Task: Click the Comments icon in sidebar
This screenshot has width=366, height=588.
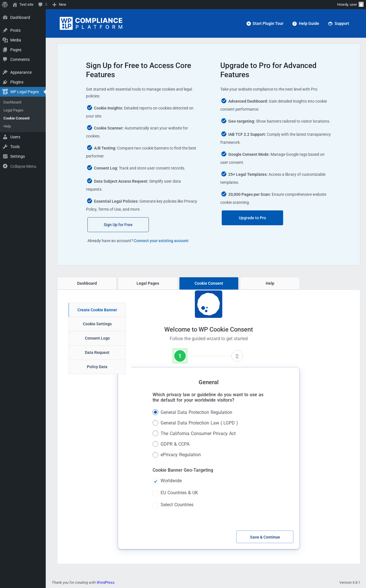Action: pos(5,59)
